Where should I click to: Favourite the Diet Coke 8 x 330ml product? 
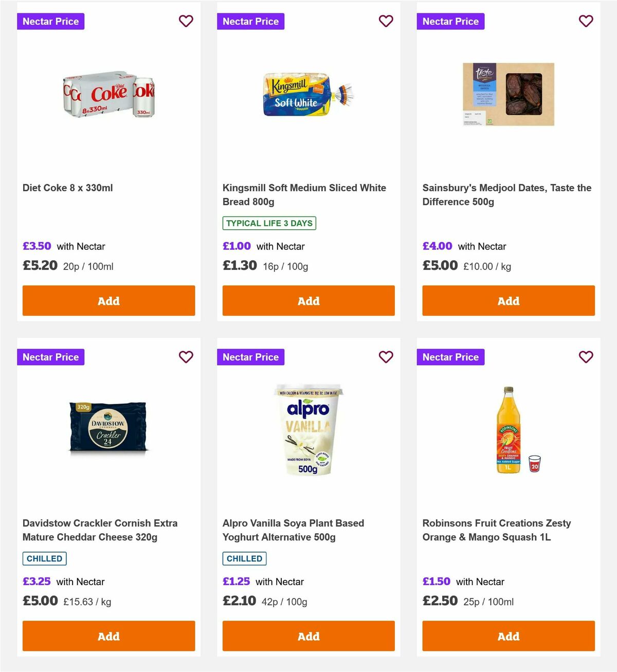point(186,21)
